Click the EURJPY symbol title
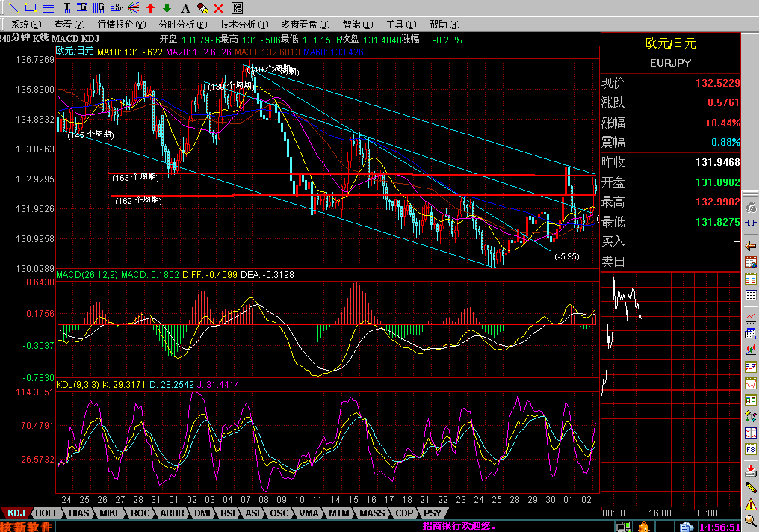The height and width of the screenshot is (532, 759). (671, 63)
